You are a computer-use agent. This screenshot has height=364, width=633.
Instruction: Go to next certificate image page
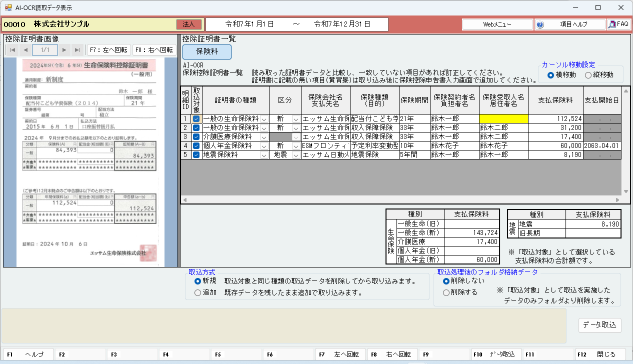click(x=64, y=50)
